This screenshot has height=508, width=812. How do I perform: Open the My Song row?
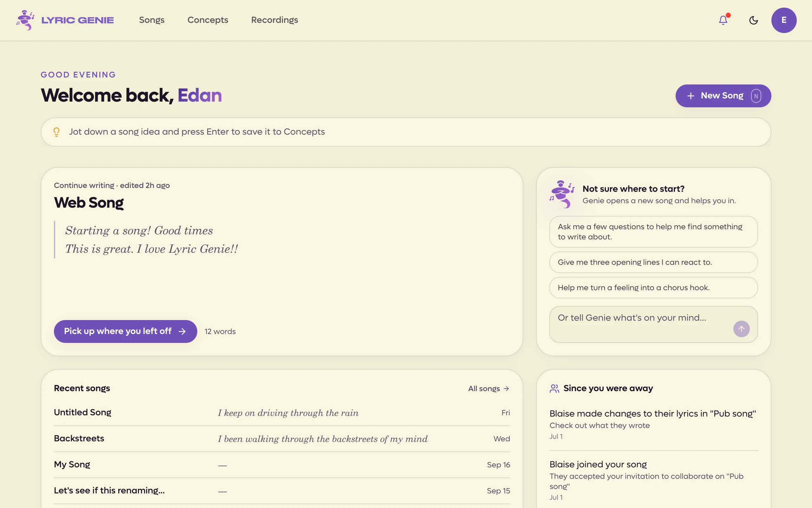[282, 465]
